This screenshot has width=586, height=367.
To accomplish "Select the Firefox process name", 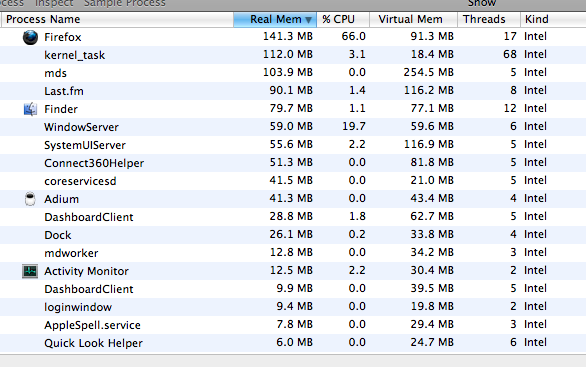I will pos(62,37).
